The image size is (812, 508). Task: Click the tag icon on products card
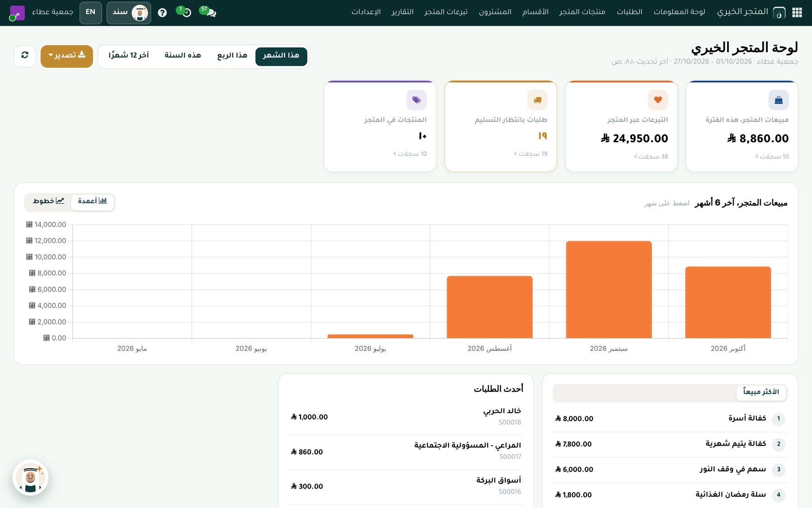(x=416, y=100)
